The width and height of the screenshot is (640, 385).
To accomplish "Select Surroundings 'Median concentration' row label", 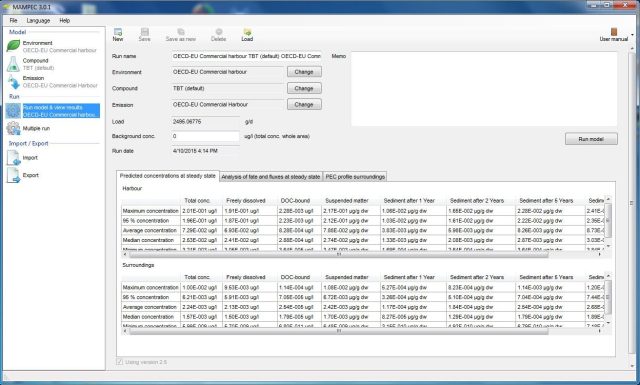I will click(x=151, y=317).
